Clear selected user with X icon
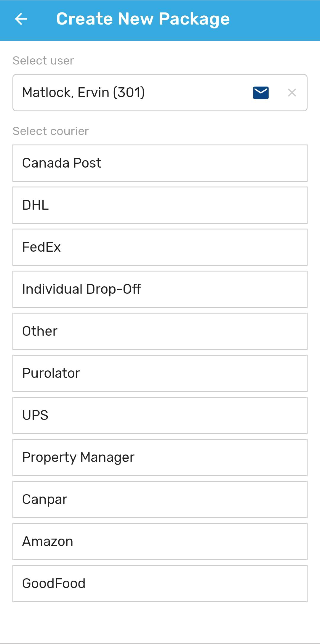This screenshot has height=644, width=320. (292, 93)
